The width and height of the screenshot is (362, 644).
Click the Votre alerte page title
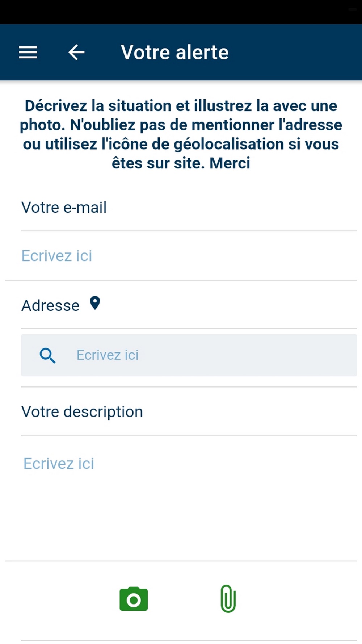(x=174, y=52)
